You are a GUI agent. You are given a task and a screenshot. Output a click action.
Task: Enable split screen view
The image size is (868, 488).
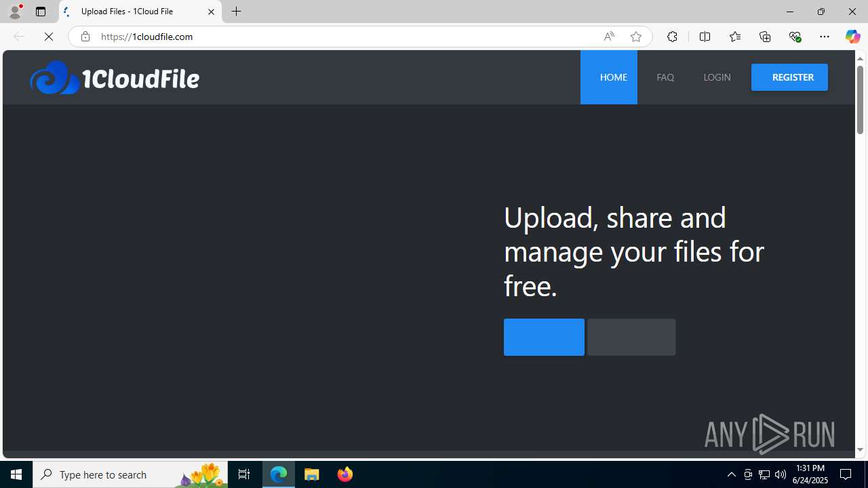tap(705, 37)
